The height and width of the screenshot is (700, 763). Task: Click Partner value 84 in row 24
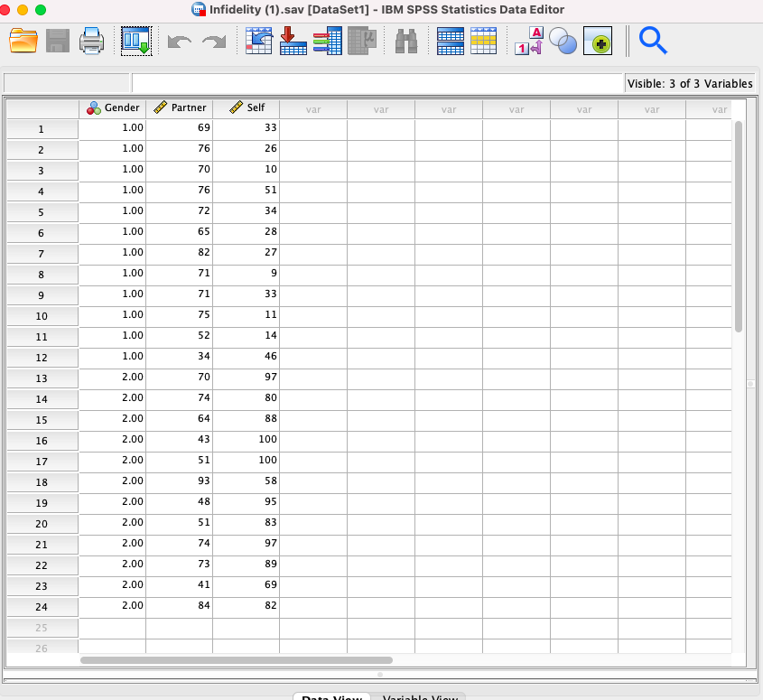tap(180, 605)
